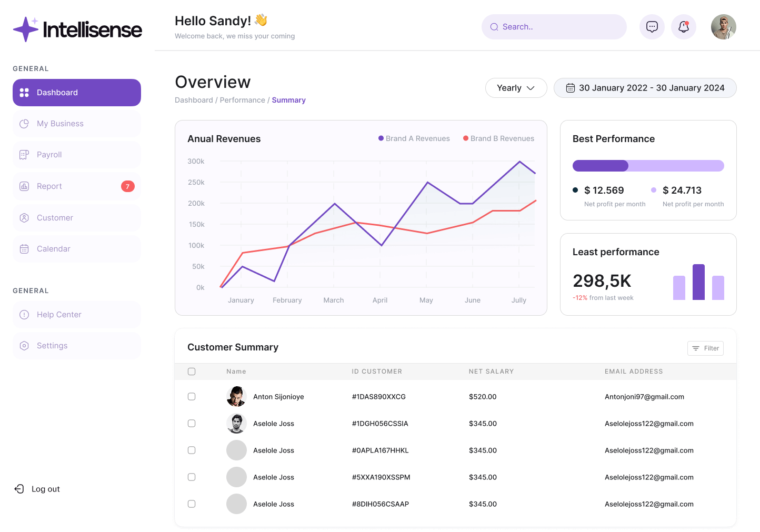Focus the Search input field
This screenshot has width=760, height=532.
pyautogui.click(x=558, y=27)
